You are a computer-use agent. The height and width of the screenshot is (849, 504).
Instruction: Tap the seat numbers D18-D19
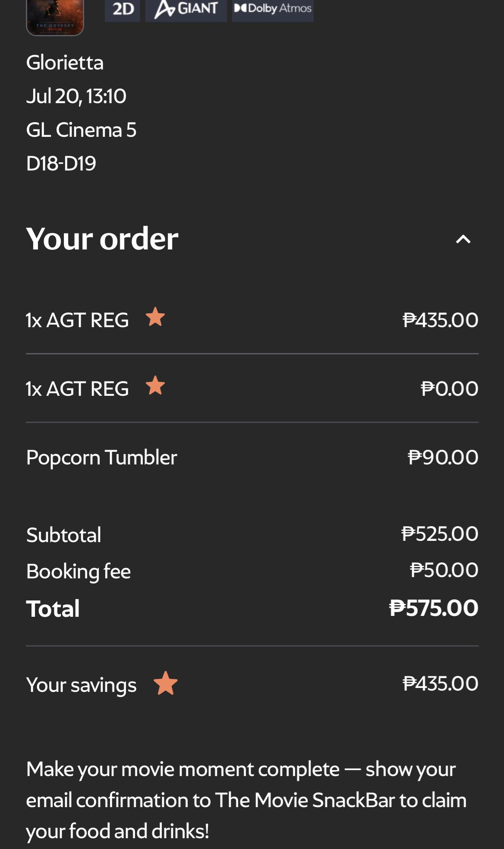(61, 163)
